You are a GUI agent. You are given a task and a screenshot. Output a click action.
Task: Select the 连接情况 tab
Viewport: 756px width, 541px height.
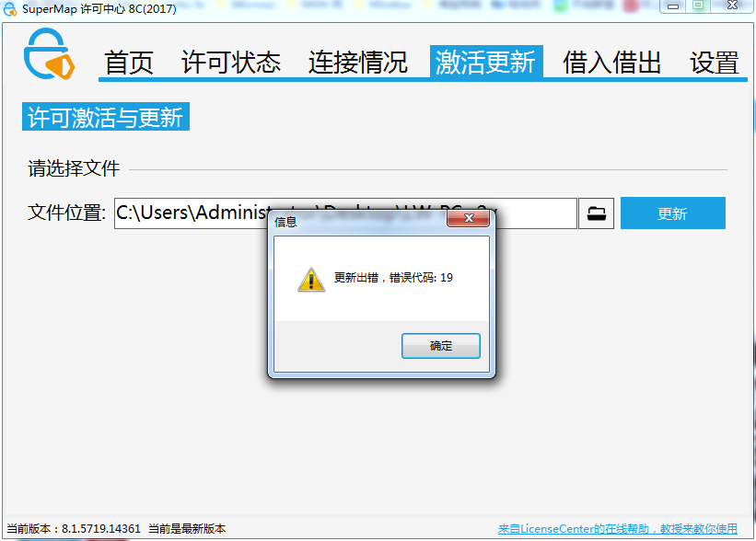[358, 63]
